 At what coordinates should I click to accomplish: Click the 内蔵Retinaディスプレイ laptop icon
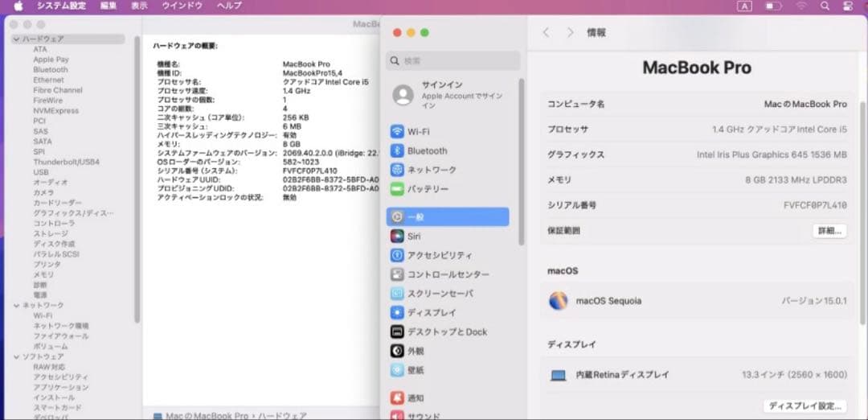pyautogui.click(x=558, y=375)
